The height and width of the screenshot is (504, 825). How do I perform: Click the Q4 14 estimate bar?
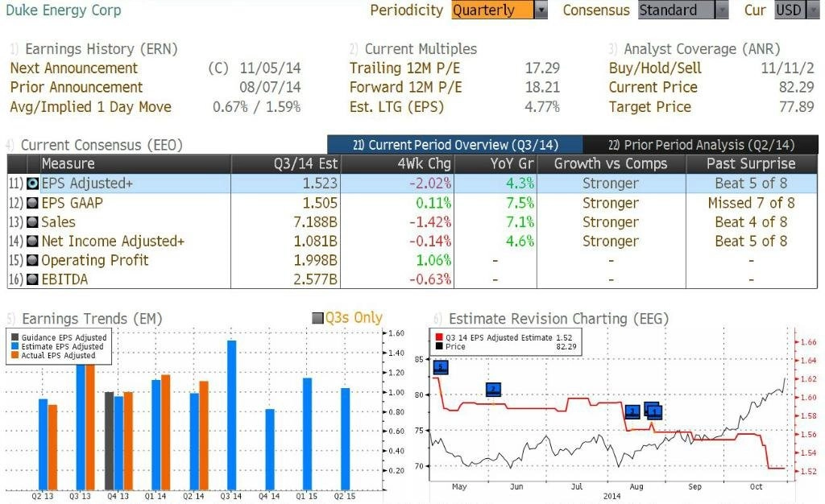(270, 449)
